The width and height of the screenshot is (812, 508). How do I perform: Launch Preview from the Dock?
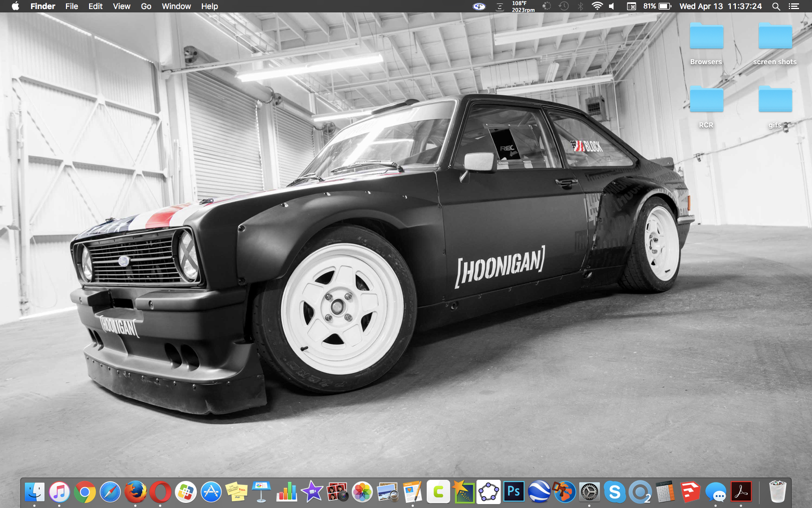pos(387,492)
